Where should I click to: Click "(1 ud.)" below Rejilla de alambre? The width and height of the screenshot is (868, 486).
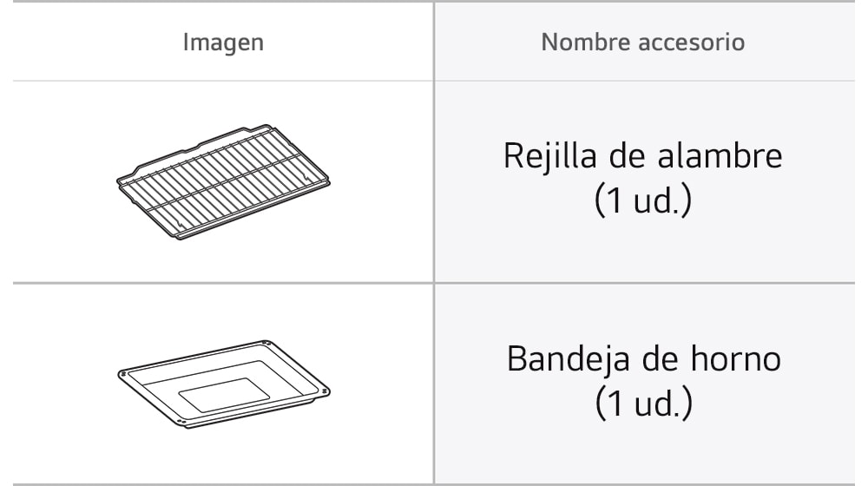pos(642,200)
